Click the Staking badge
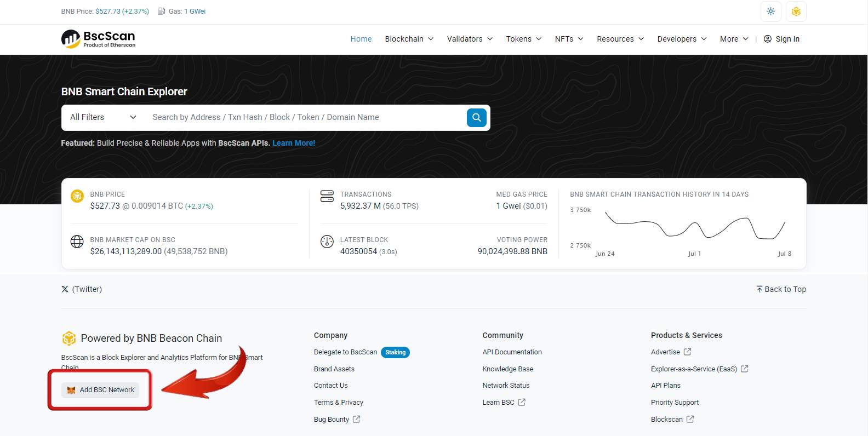The image size is (868, 436). pyautogui.click(x=395, y=352)
